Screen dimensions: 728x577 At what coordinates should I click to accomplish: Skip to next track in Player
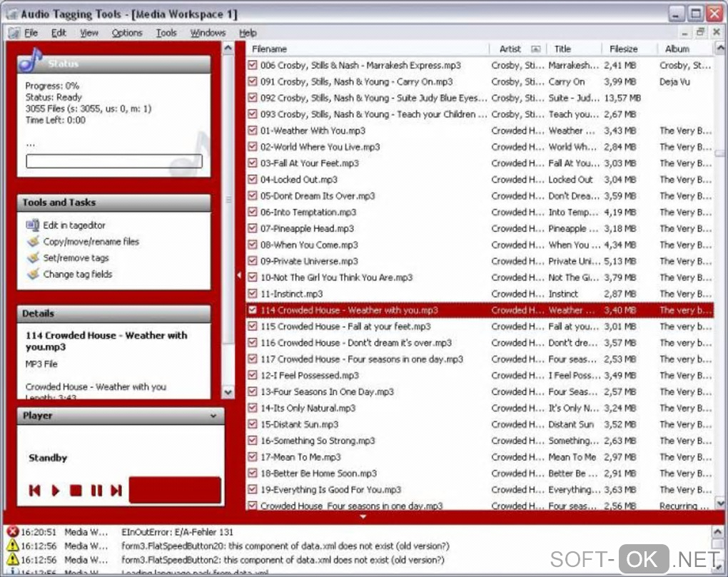[x=116, y=490]
